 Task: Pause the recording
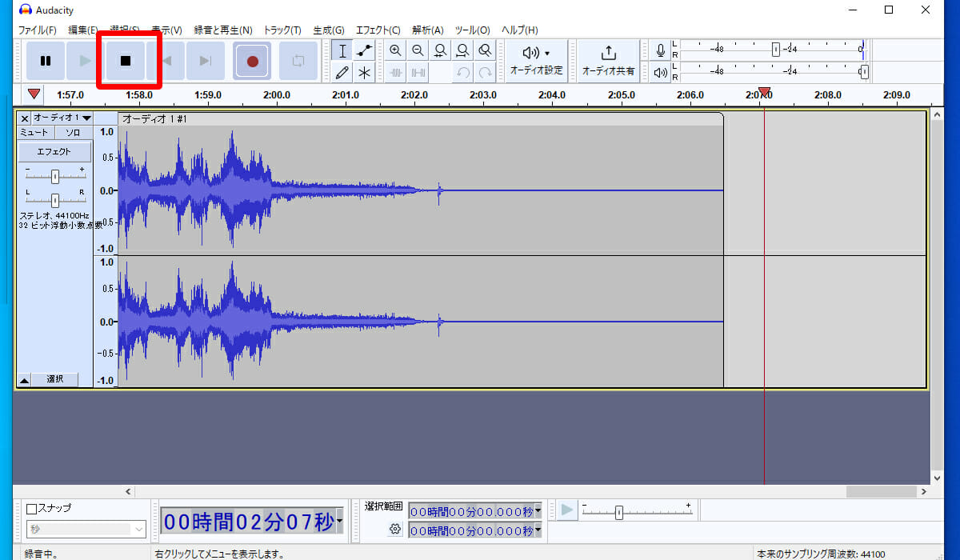pos(46,61)
